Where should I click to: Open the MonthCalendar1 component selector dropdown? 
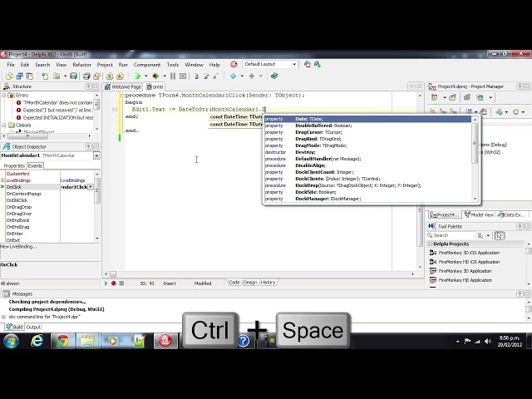(96, 155)
